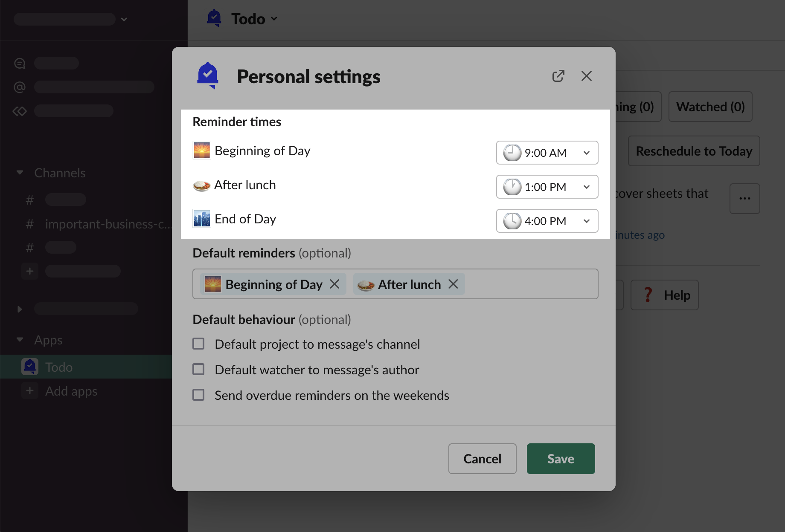Image resolution: width=785 pixels, height=532 pixels.
Task: Open the Beginning of Day time dropdown
Action: click(547, 153)
